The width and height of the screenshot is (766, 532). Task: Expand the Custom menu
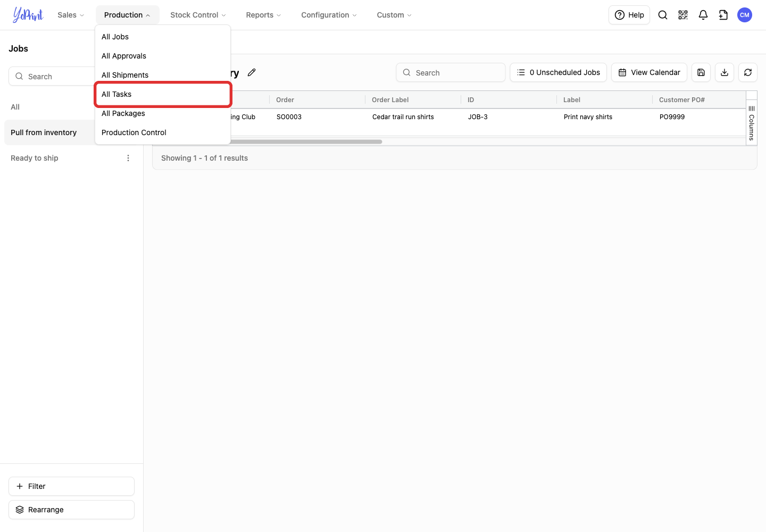pyautogui.click(x=394, y=15)
